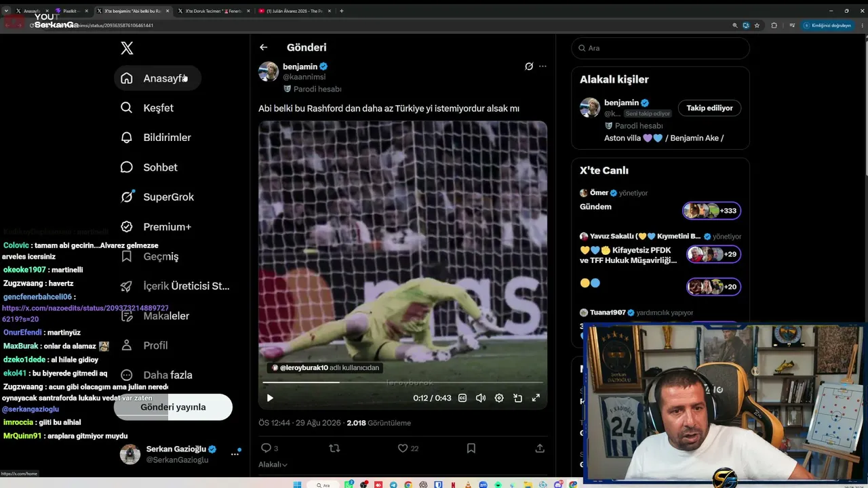Open Telegram from taskbar
Image resolution: width=868 pixels, height=488 pixels.
click(393, 485)
